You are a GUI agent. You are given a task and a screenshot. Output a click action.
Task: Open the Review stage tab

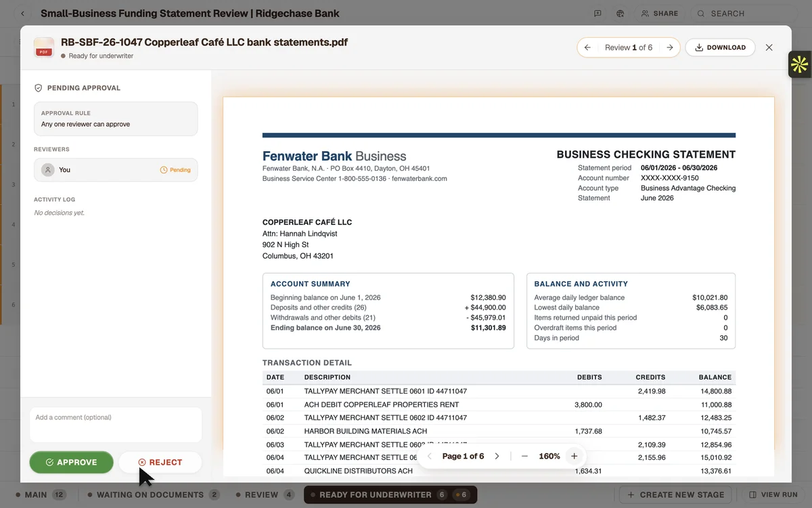click(x=265, y=494)
